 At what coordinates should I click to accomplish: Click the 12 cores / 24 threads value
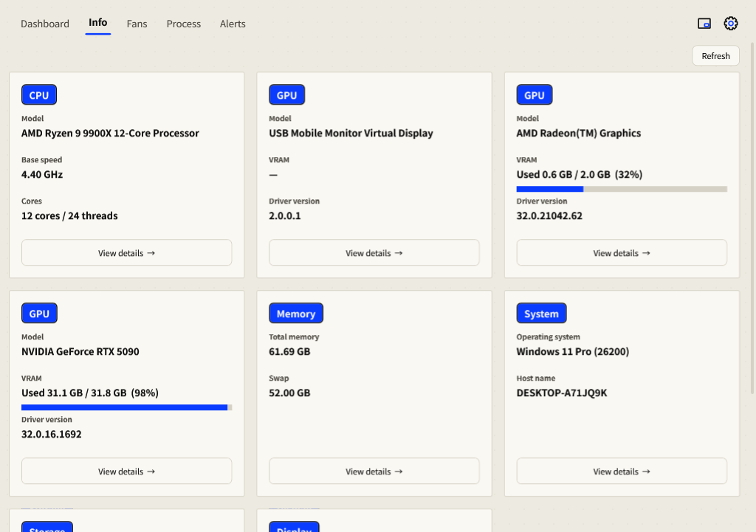(69, 216)
